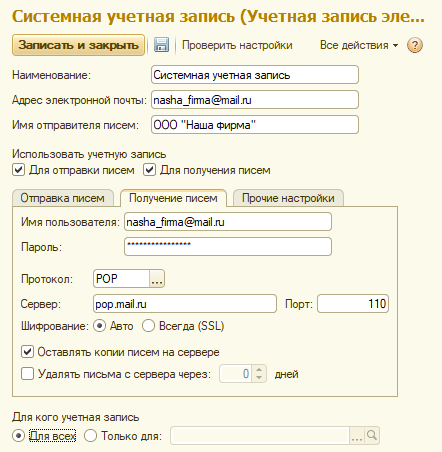
Task: Open help via question mark icon
Action: tap(415, 45)
